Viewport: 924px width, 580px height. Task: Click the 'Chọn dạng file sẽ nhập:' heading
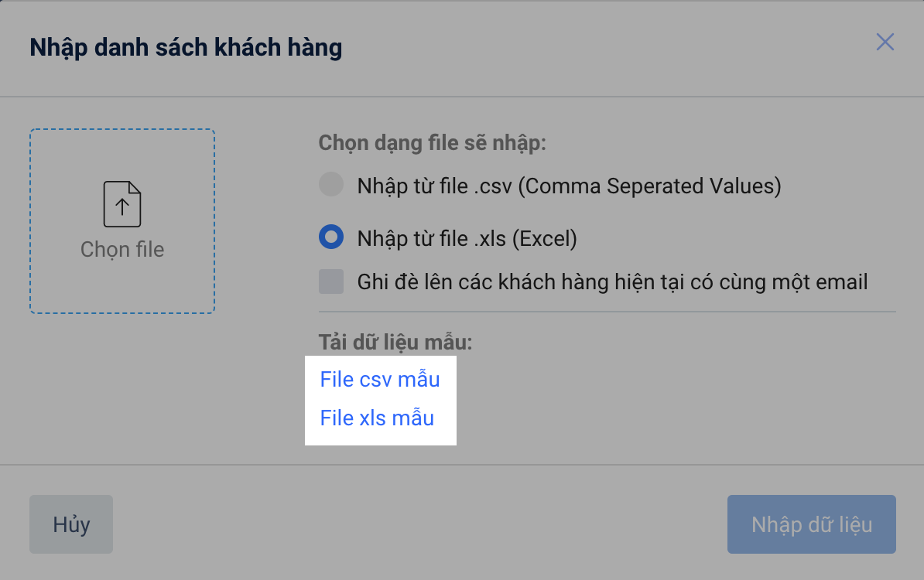(x=433, y=143)
